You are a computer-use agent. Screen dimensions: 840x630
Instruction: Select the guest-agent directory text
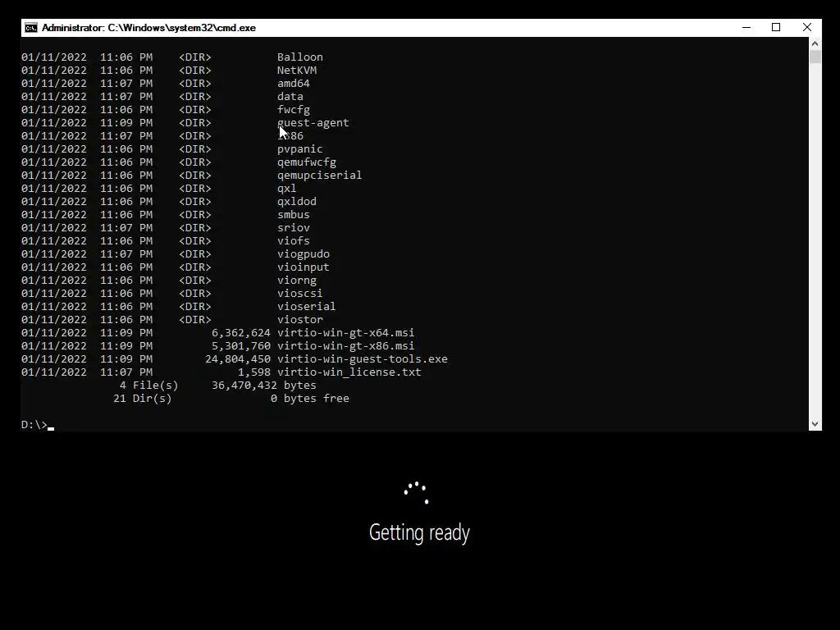tap(313, 123)
